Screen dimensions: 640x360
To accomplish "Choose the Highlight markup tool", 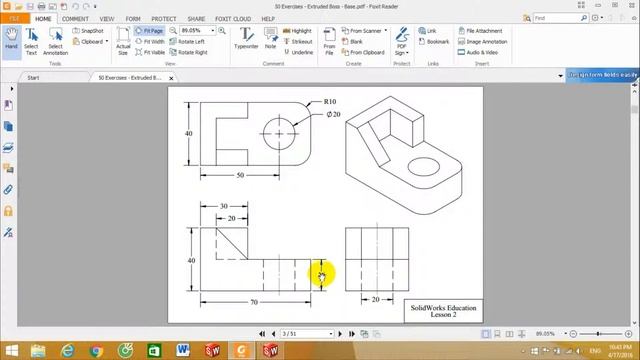I will [x=297, y=31].
